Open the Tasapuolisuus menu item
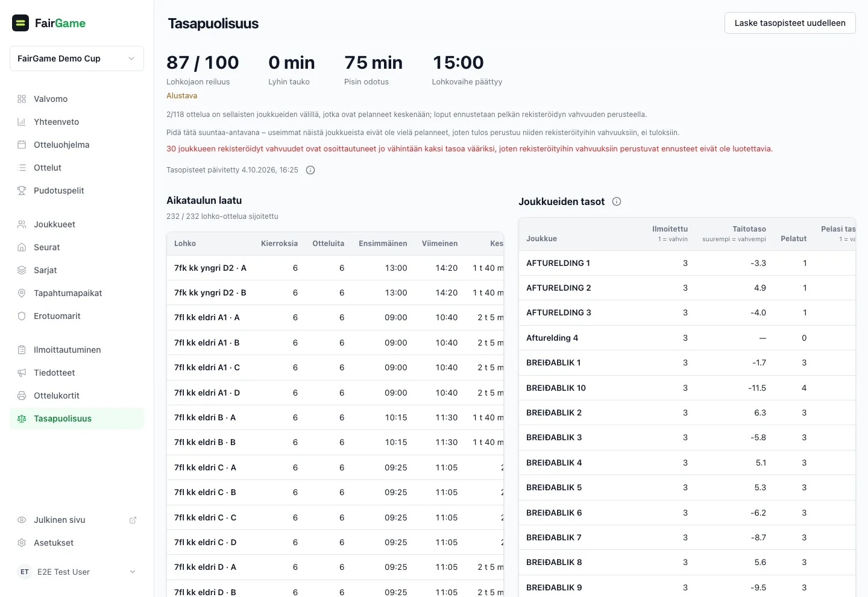This screenshot has width=868, height=597. [77, 419]
